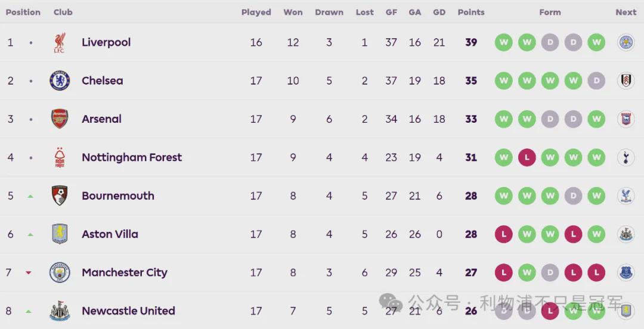Click the Liverpool club crest

click(60, 43)
